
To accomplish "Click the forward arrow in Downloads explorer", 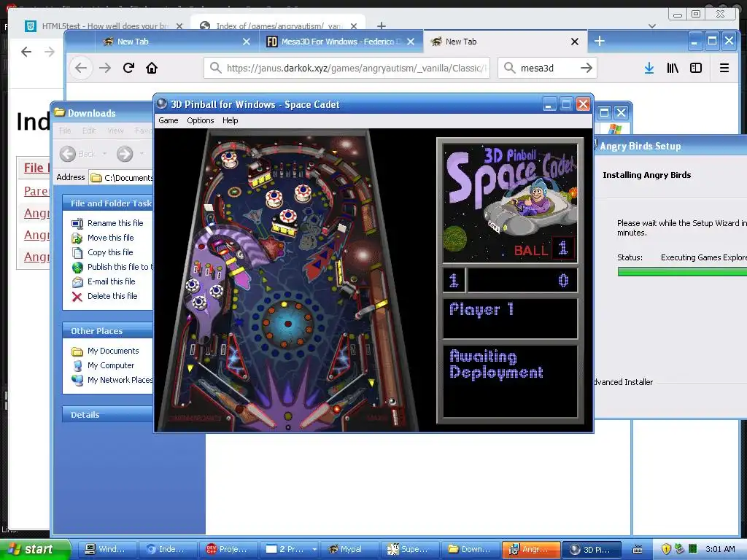I will pyautogui.click(x=125, y=154).
